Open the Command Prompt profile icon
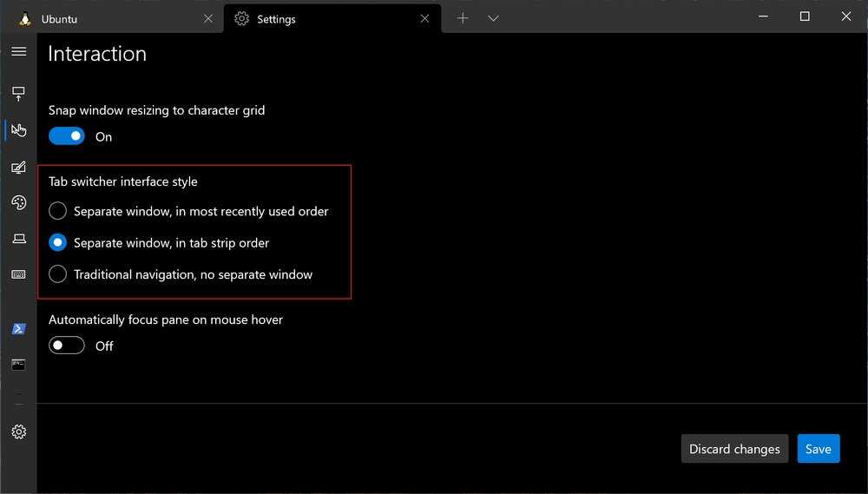The image size is (868, 494). [18, 365]
